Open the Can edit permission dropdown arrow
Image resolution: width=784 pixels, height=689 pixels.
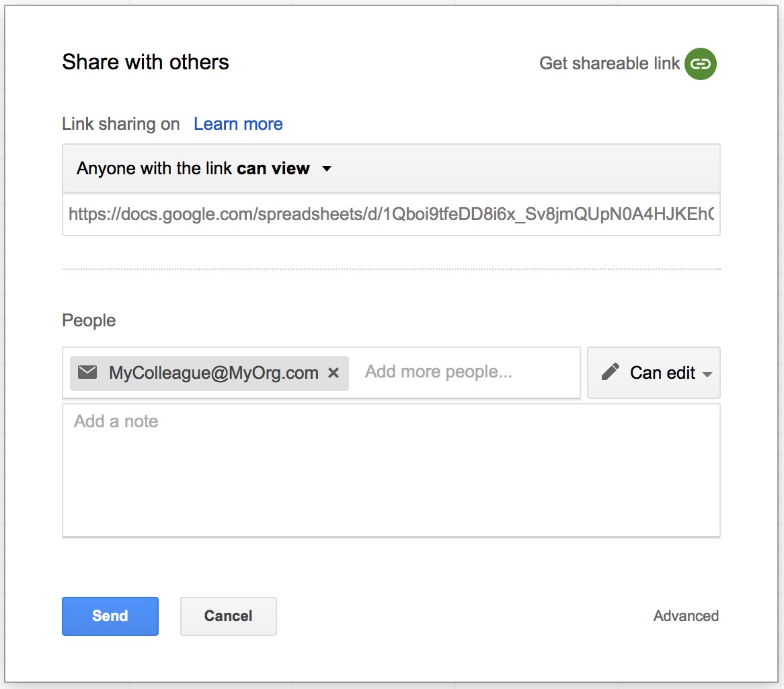click(707, 374)
